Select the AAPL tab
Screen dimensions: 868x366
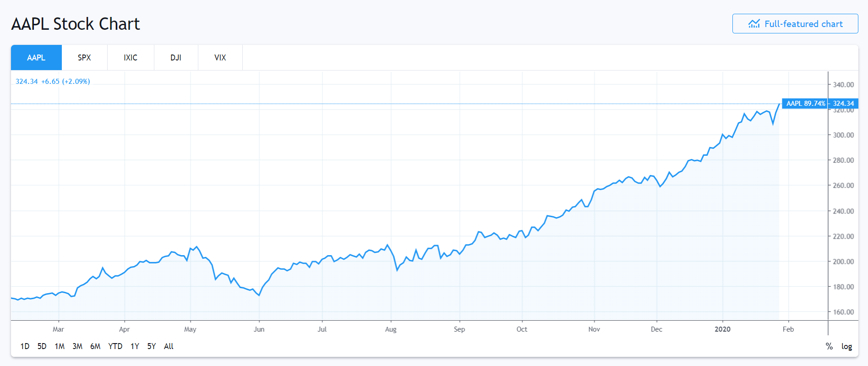pos(36,58)
